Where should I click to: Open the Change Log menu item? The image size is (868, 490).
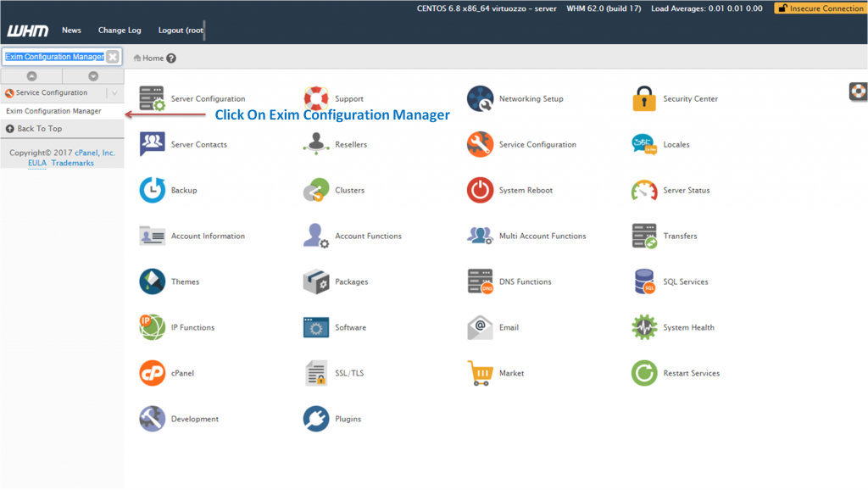(x=120, y=31)
